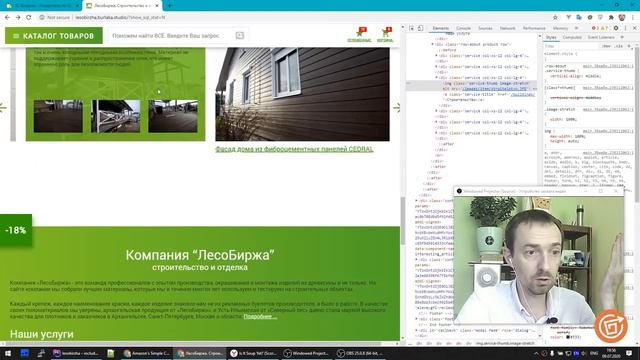This screenshot has width=640, height=360.
Task: Open the Windows notification center icon
Action: (629, 353)
